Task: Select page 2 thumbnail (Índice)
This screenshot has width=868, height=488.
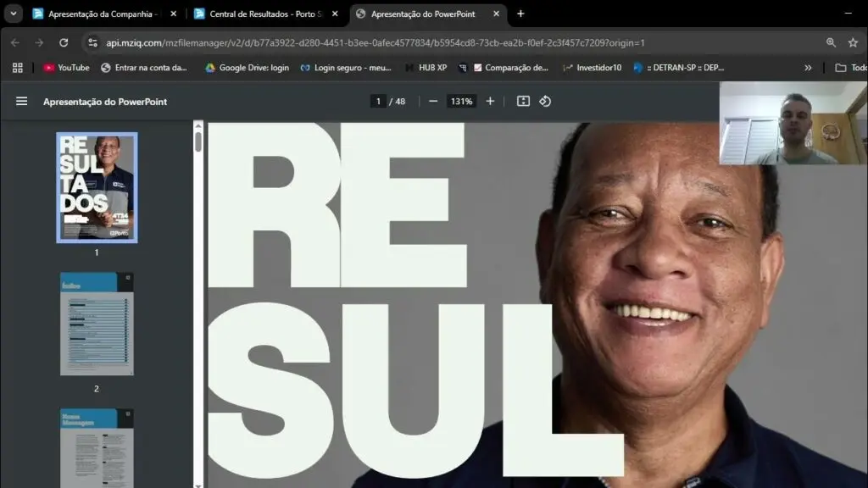Action: tap(97, 324)
